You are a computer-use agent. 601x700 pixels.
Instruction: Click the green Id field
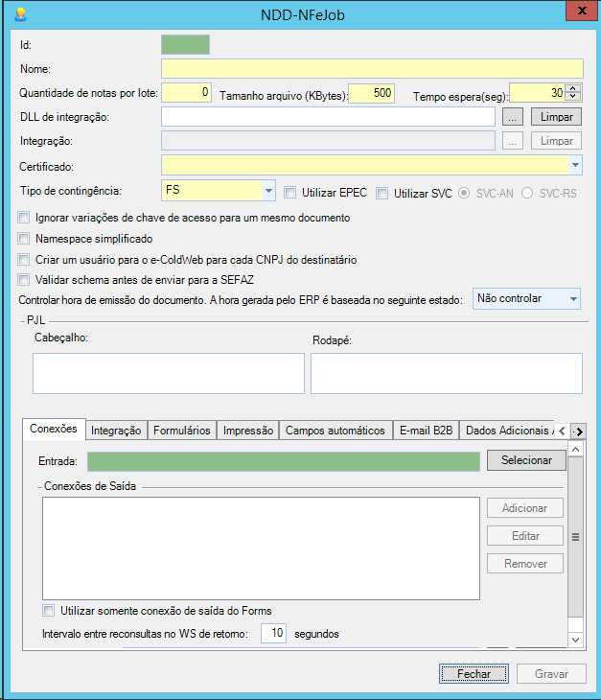click(x=185, y=45)
